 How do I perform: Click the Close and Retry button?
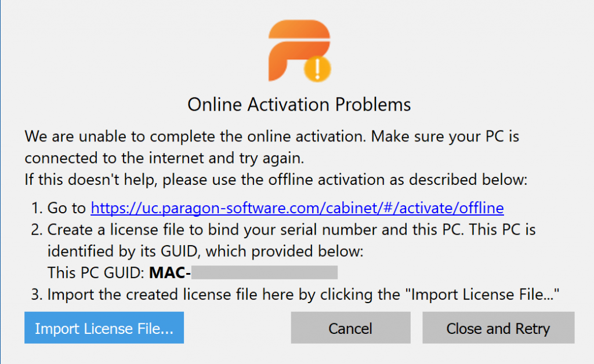pyautogui.click(x=498, y=328)
